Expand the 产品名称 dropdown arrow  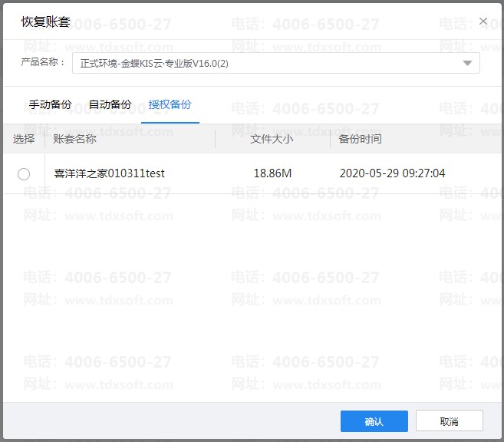click(467, 63)
